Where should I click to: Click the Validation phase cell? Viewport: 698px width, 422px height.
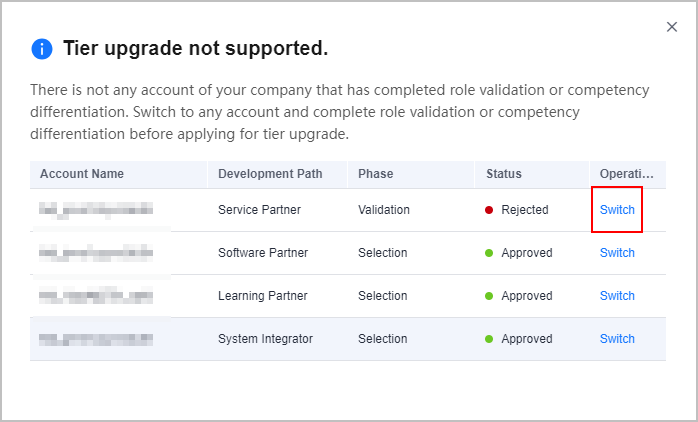[x=384, y=210]
